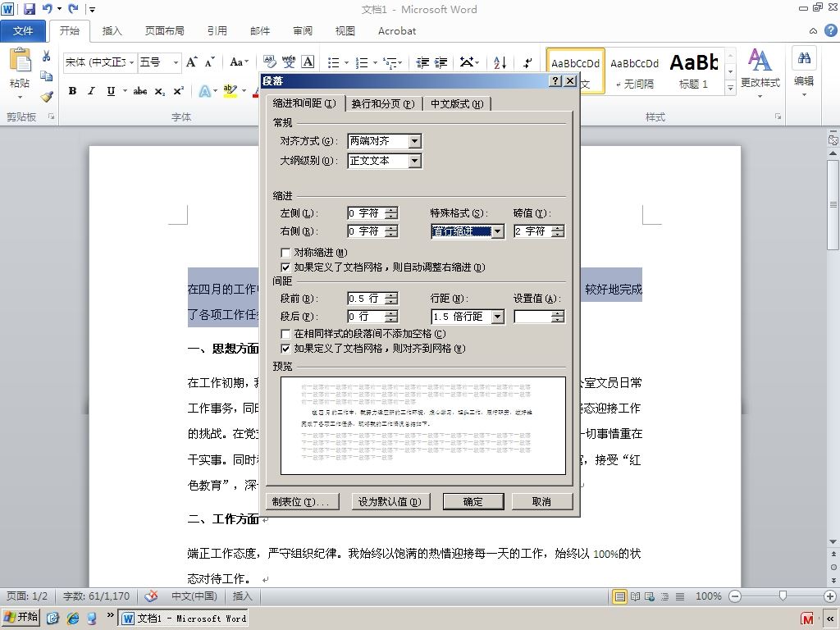Toggle the symmetric indent checkbox

coord(286,253)
